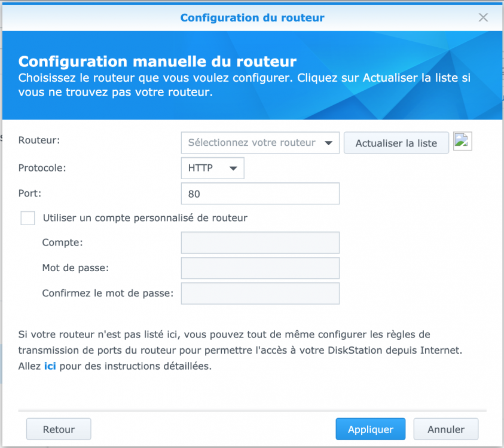This screenshot has height=448, width=504.
Task: Click the Actualiser la liste button
Action: (396, 143)
